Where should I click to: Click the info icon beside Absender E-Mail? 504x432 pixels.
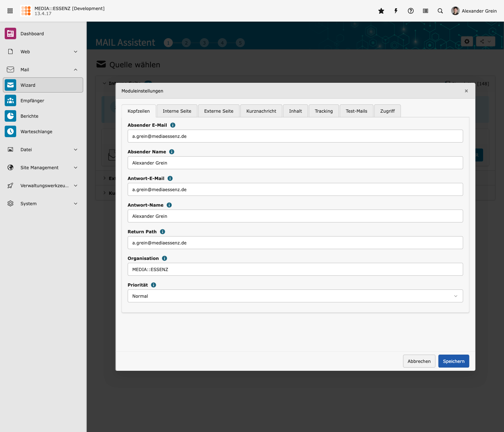(173, 125)
